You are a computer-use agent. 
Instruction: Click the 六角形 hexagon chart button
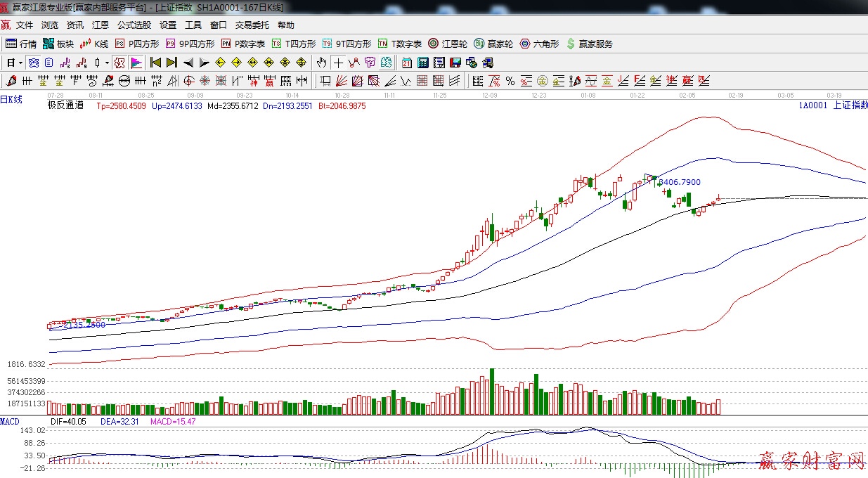(x=539, y=44)
